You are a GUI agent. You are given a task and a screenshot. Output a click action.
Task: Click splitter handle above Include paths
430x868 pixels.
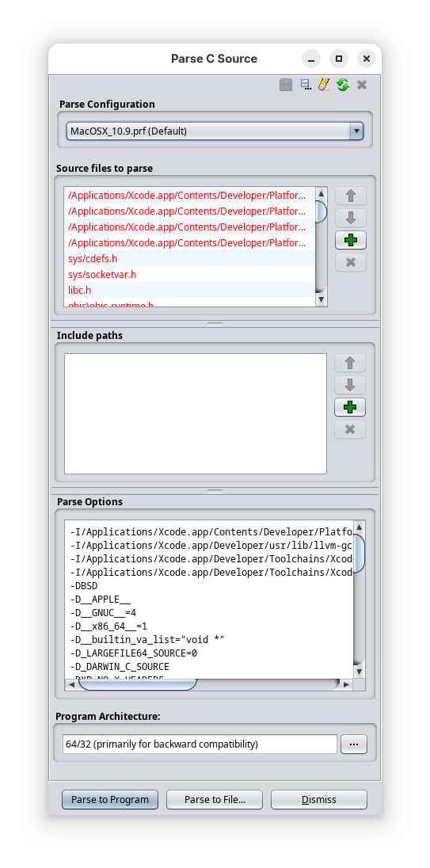point(215,324)
